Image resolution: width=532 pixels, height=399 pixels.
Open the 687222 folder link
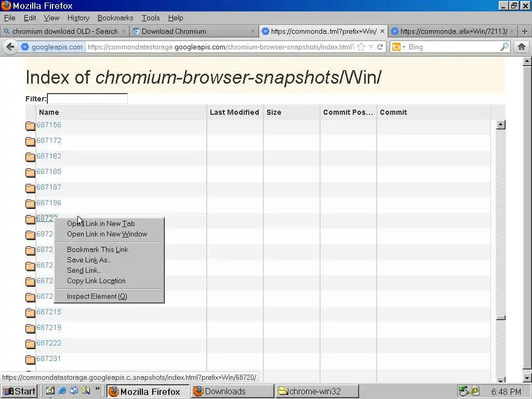click(49, 343)
